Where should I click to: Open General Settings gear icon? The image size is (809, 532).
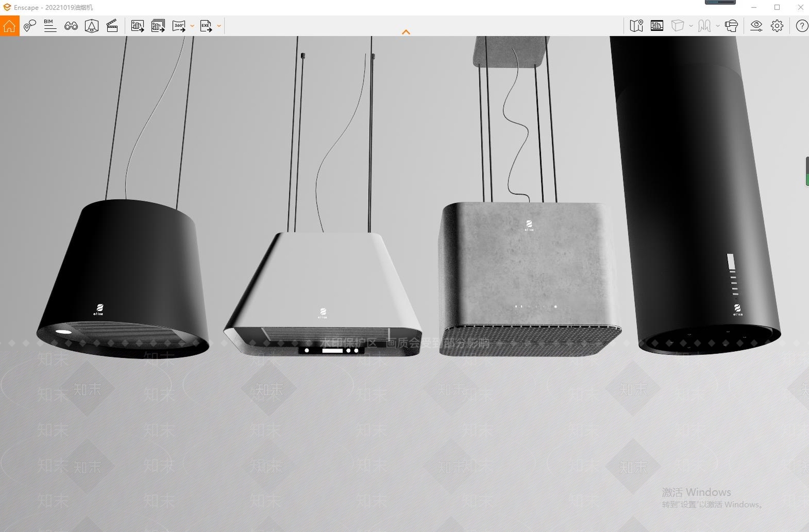click(777, 26)
